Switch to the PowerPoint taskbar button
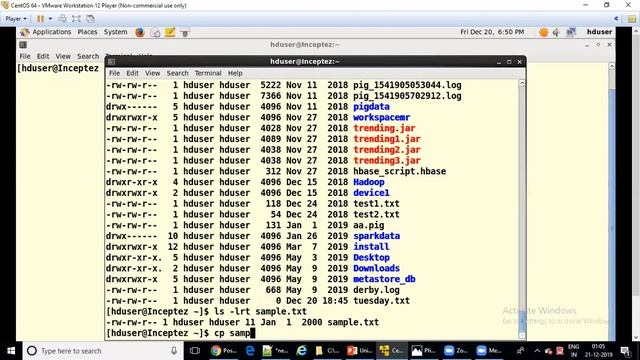The image size is (640, 360). coord(359,351)
